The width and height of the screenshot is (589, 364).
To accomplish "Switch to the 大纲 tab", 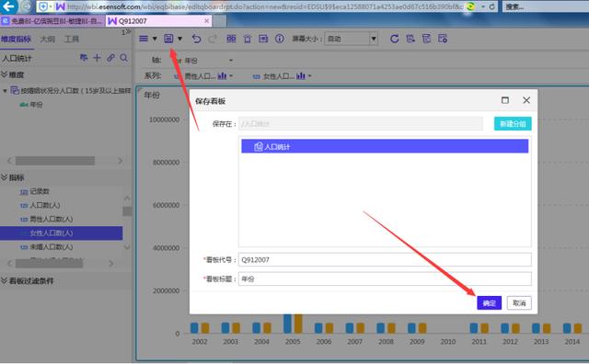I will pyautogui.click(x=48, y=39).
